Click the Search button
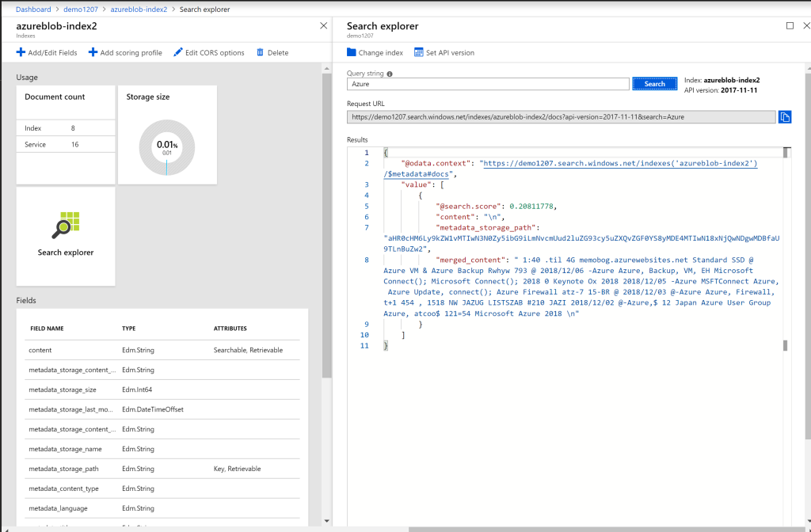 [654, 84]
